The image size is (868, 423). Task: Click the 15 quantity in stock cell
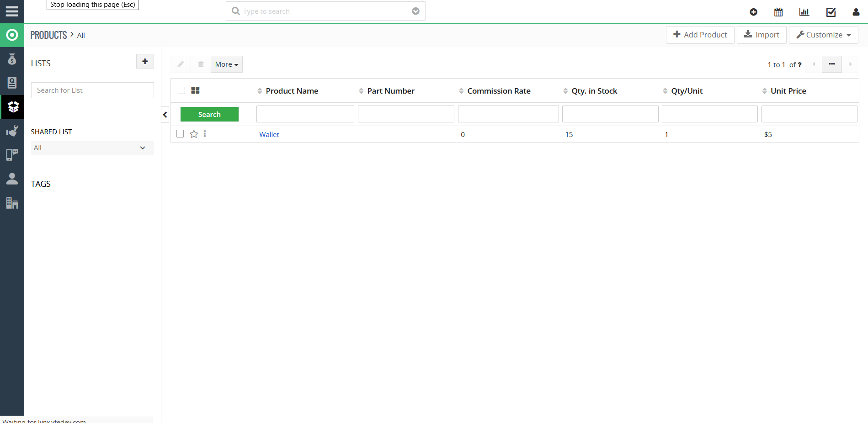point(569,134)
